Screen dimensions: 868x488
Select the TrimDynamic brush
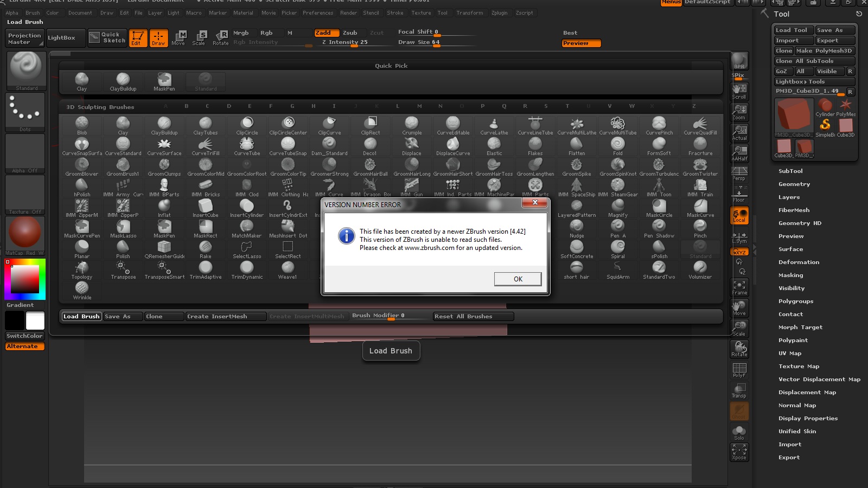point(247,269)
